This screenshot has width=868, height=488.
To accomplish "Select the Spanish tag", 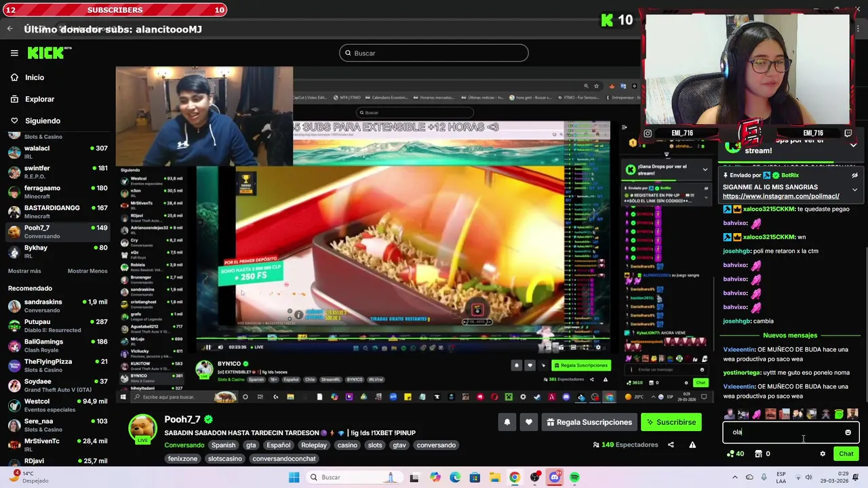I will coord(223,445).
